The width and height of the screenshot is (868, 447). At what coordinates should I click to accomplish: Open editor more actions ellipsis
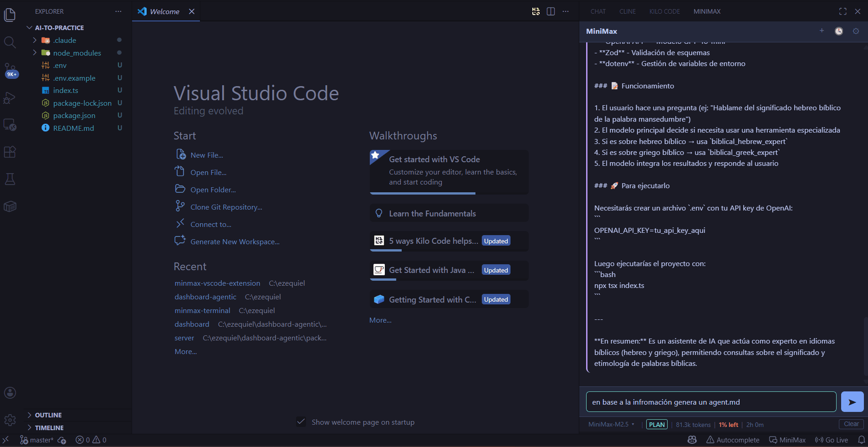coord(566,11)
